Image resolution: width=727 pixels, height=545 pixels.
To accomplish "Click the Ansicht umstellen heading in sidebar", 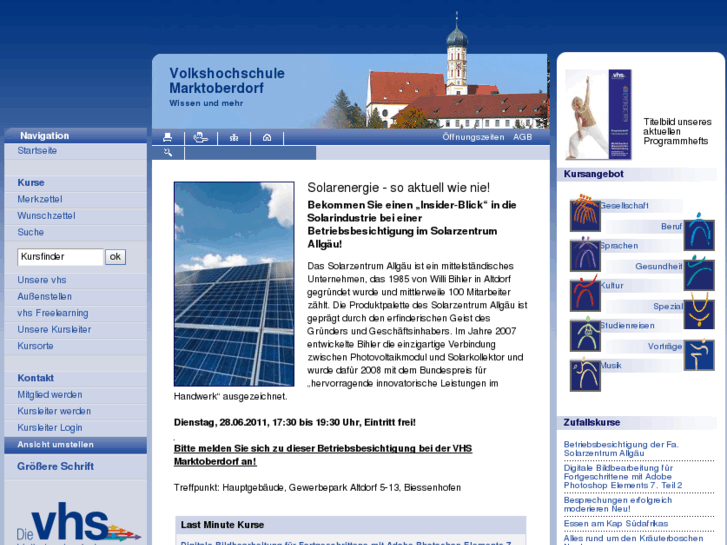I will pos(56,445).
